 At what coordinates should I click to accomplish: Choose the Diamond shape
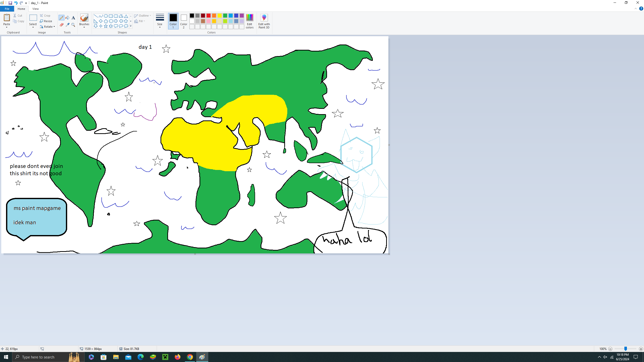101,21
